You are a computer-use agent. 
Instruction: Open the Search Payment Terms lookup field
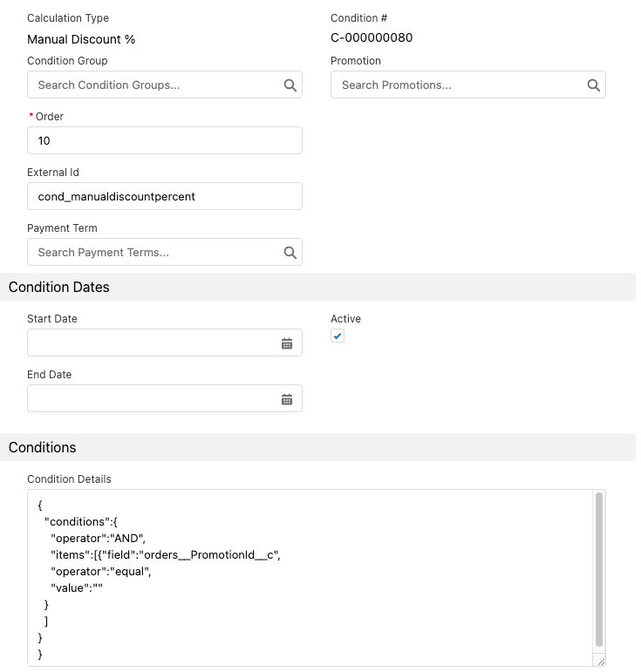pos(153,253)
